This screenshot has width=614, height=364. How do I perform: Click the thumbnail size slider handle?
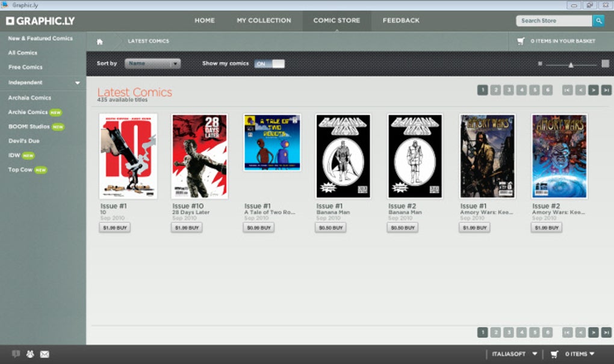coord(571,64)
